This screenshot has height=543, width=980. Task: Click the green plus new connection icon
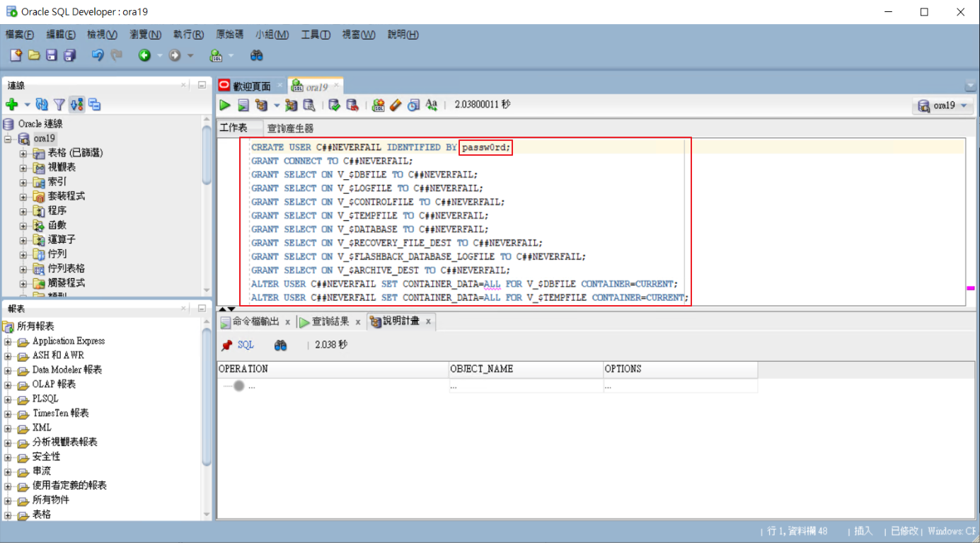[11, 105]
